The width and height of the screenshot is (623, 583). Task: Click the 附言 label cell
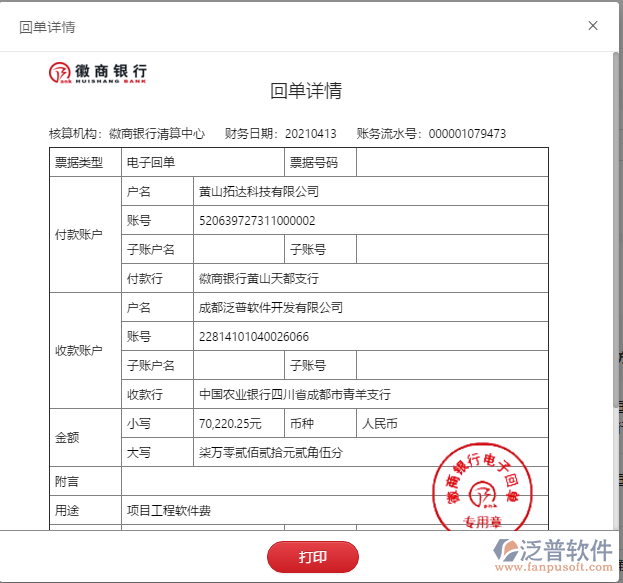[85, 481]
